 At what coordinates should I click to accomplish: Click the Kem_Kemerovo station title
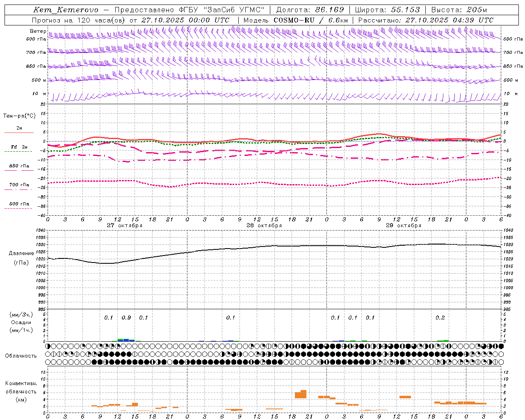pos(66,10)
